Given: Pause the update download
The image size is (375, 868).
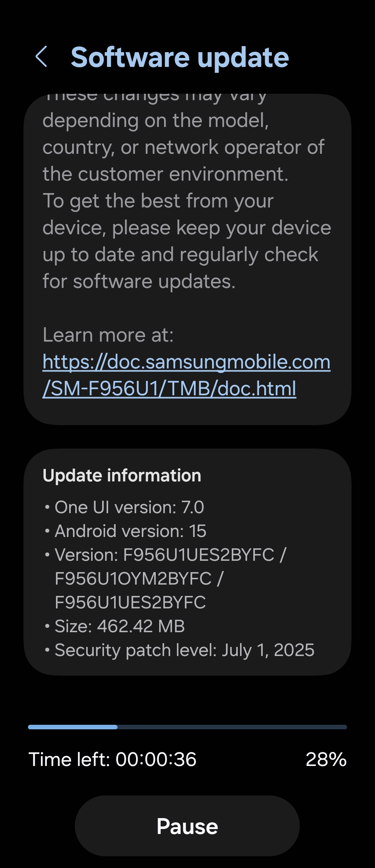Looking at the screenshot, I should click(x=187, y=826).
